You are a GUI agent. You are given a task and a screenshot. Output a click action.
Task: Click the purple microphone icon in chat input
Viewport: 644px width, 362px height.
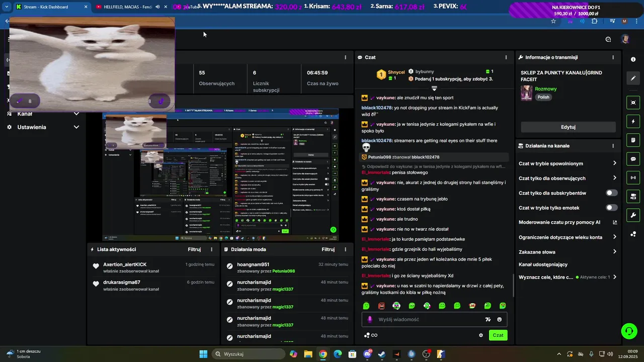point(370,319)
